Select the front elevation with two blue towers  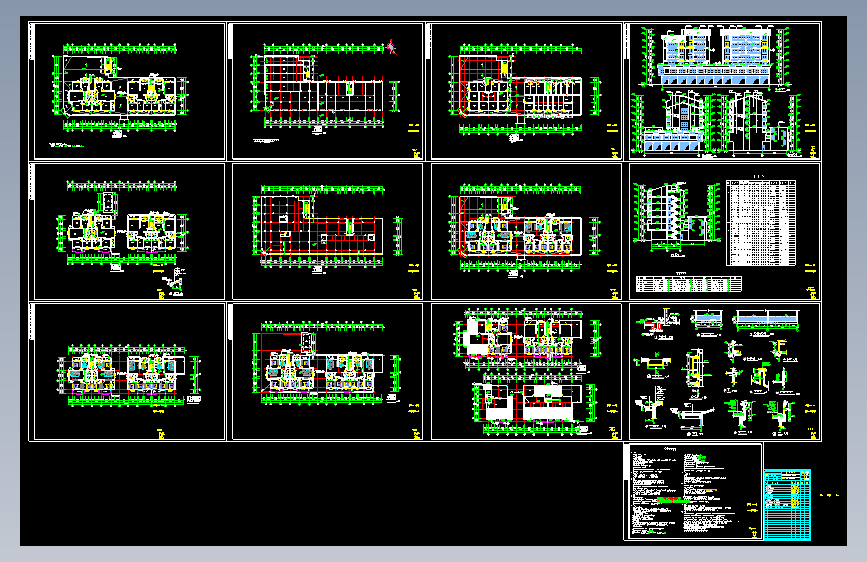[715, 56]
